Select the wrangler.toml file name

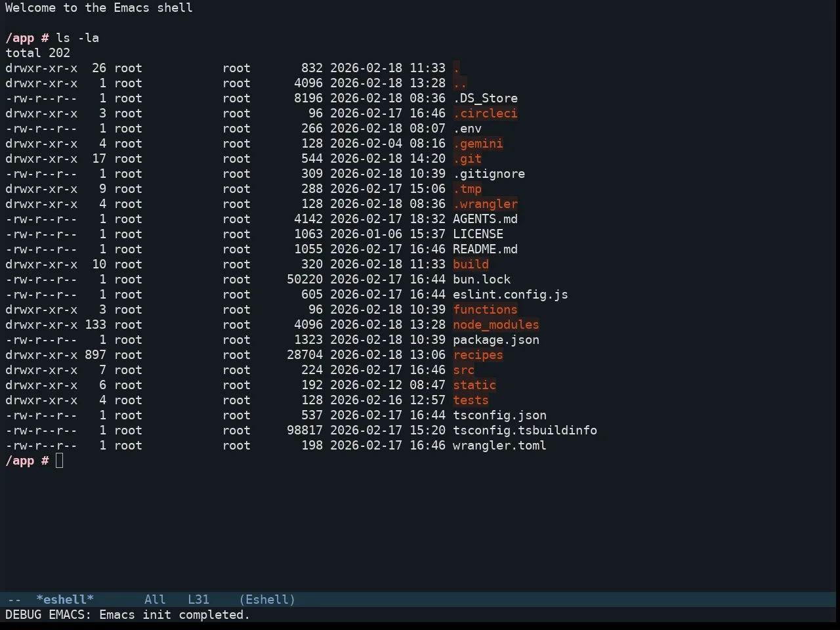[x=499, y=446]
